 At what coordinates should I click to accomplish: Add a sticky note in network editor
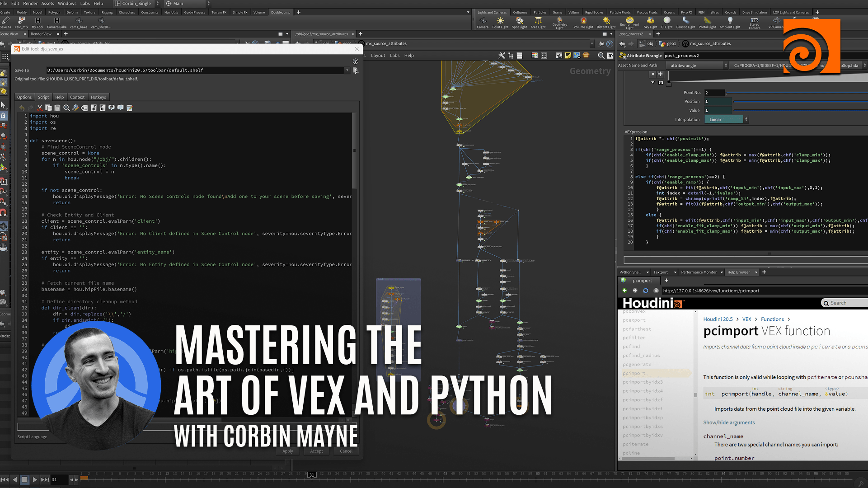click(x=568, y=56)
